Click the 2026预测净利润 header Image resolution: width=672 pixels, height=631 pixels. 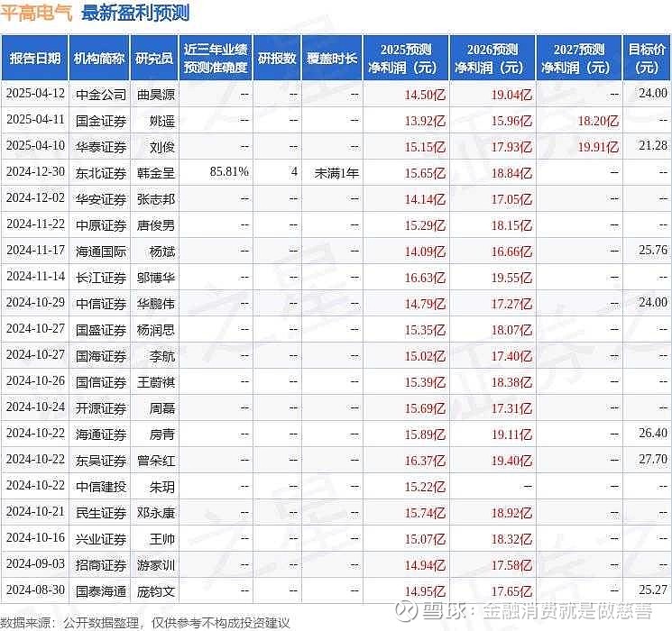point(492,59)
